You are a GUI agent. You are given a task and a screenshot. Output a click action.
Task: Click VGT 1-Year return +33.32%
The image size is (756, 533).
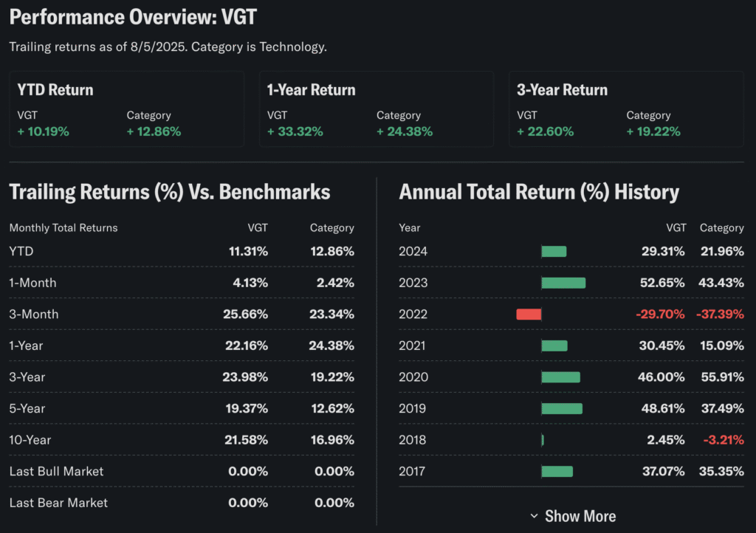295,131
